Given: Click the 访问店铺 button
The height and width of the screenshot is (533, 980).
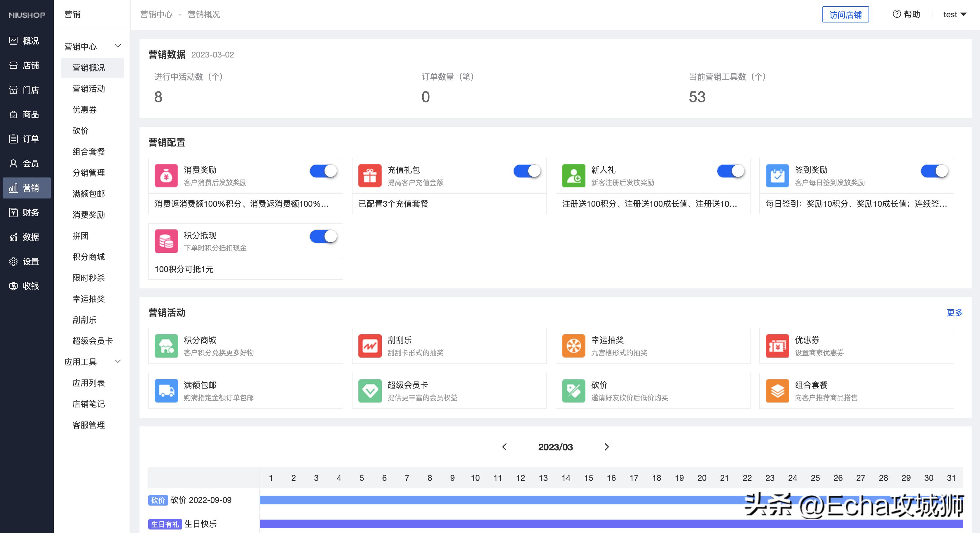Looking at the screenshot, I should [x=845, y=14].
